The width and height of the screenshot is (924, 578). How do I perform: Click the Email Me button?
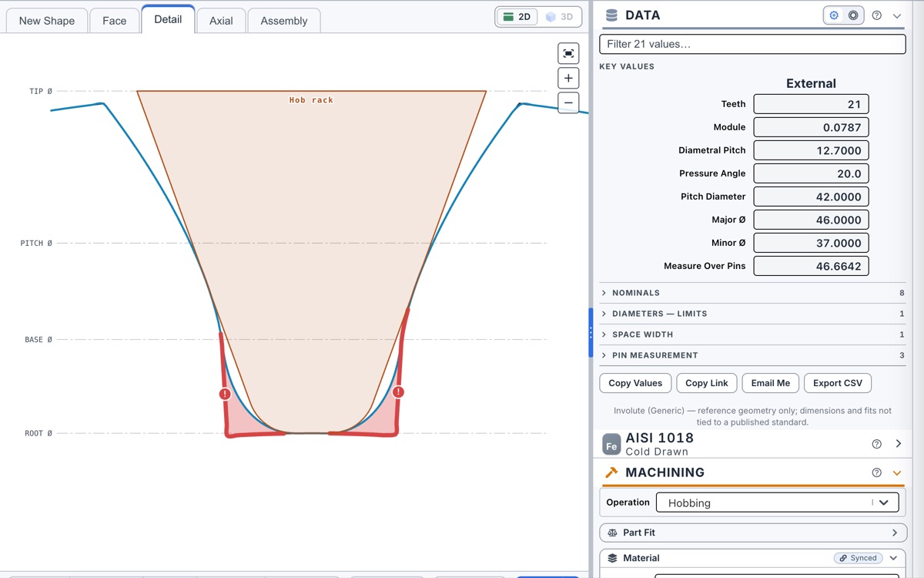[x=771, y=383]
